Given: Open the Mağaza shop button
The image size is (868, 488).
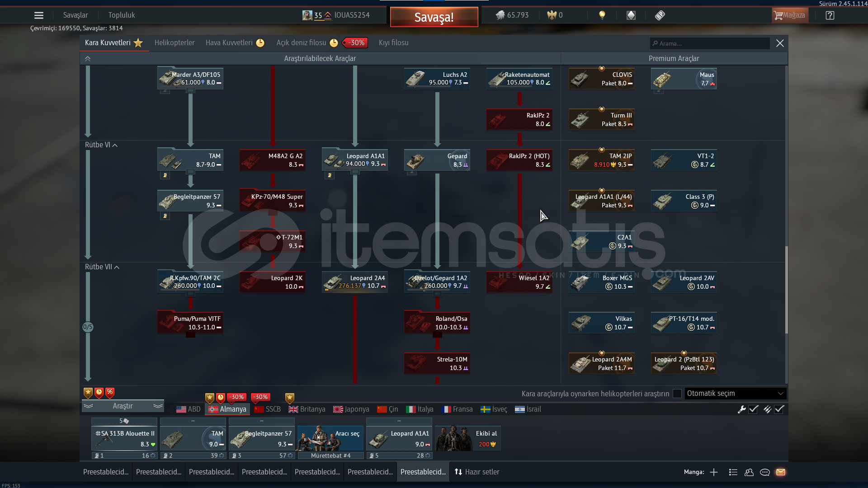Looking at the screenshot, I should [790, 15].
